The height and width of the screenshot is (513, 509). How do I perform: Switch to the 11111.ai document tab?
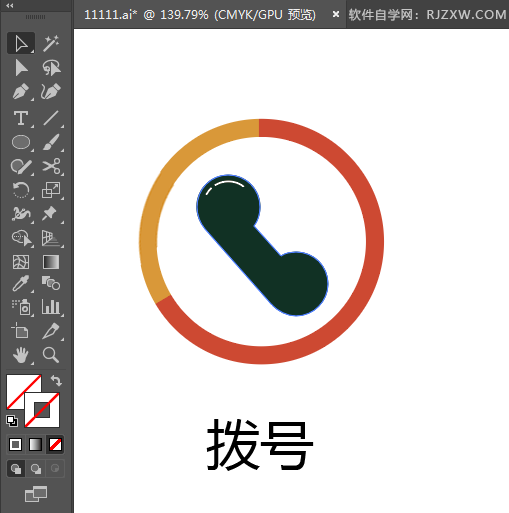[200, 15]
